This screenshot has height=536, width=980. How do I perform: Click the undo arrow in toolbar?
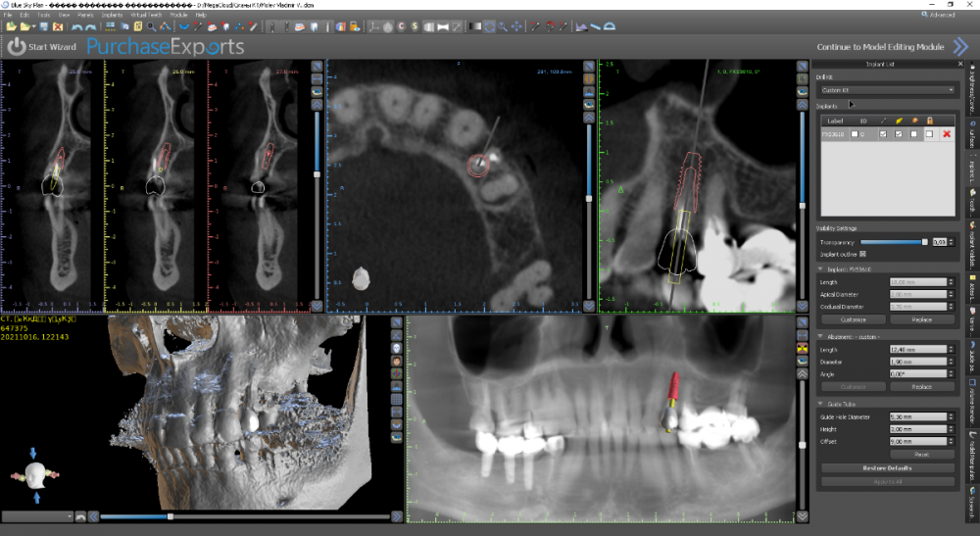point(77,26)
